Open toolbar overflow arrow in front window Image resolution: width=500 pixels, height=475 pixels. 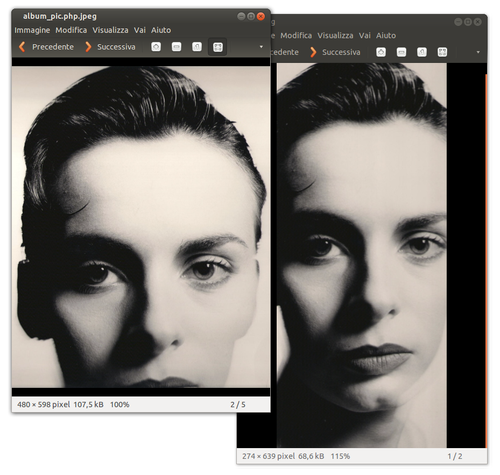261,47
